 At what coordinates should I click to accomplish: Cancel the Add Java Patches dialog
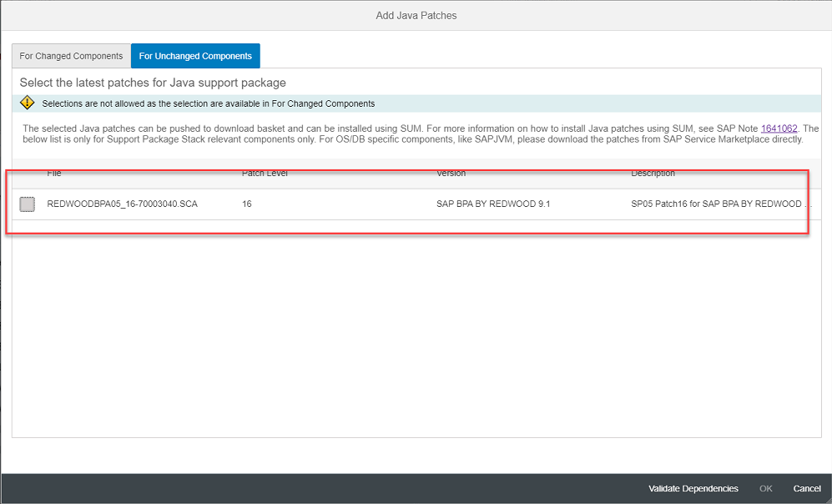pos(807,489)
